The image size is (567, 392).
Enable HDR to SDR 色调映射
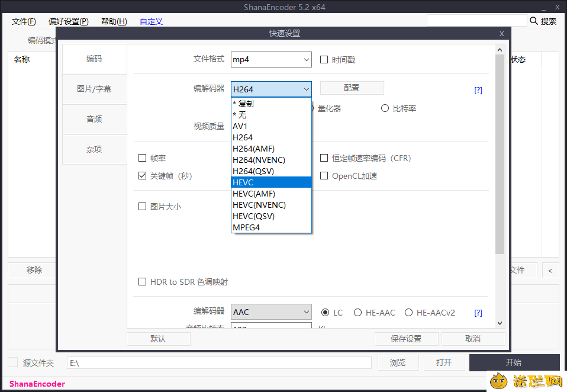click(142, 282)
